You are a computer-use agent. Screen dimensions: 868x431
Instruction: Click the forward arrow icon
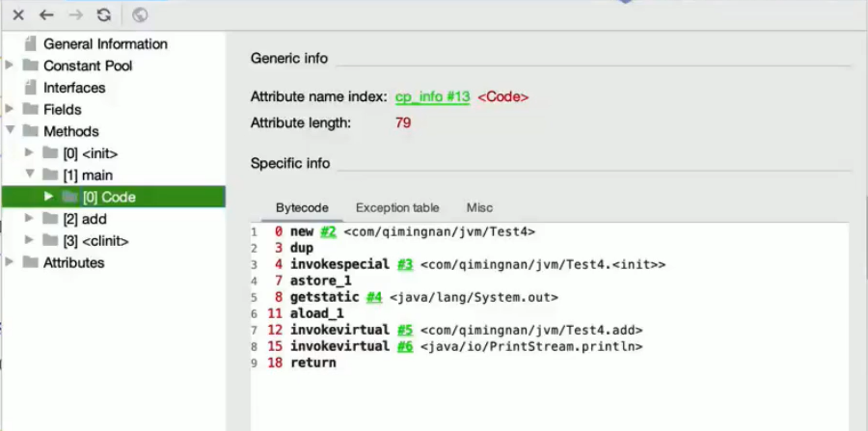[75, 14]
